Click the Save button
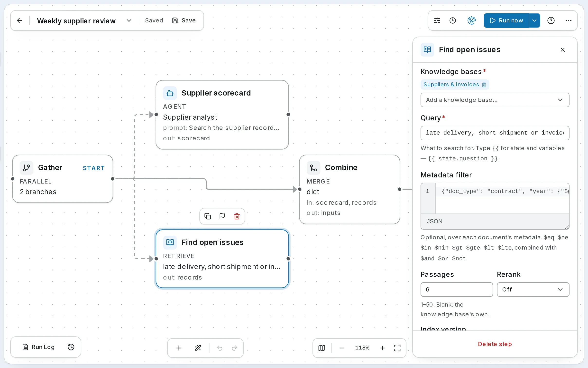This screenshot has width=588, height=368. click(184, 20)
